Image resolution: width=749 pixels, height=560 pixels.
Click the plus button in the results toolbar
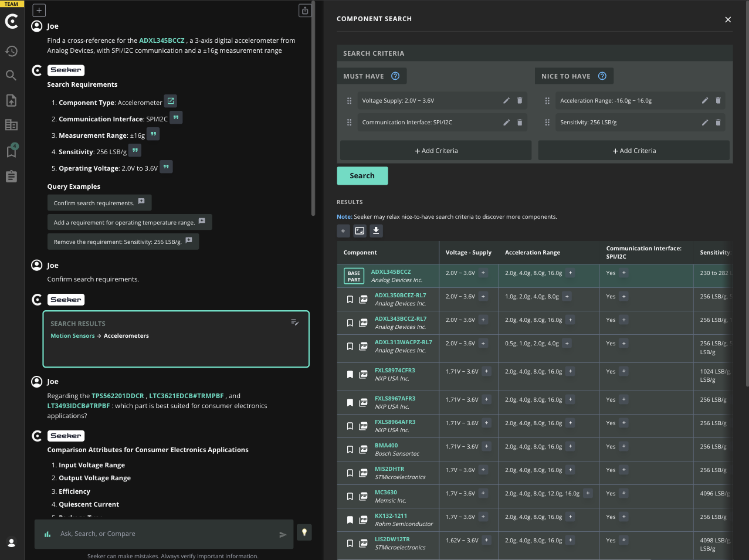[343, 230]
